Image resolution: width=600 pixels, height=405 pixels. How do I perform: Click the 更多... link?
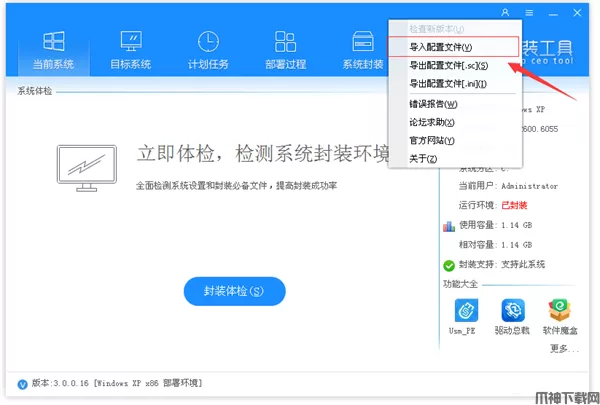(x=564, y=348)
